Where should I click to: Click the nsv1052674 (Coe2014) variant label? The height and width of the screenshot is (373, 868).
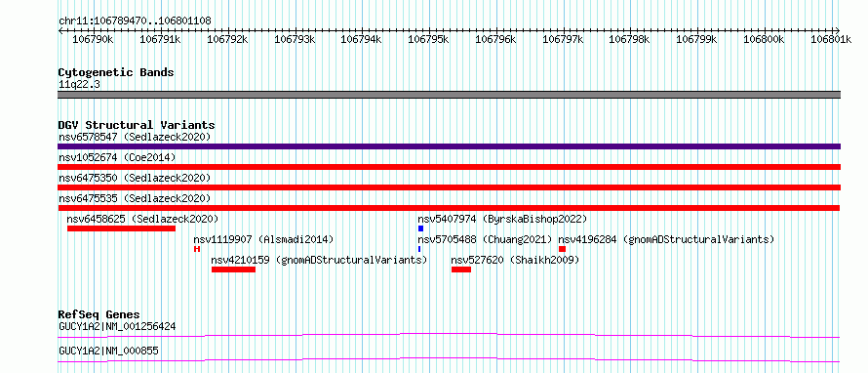tap(117, 157)
